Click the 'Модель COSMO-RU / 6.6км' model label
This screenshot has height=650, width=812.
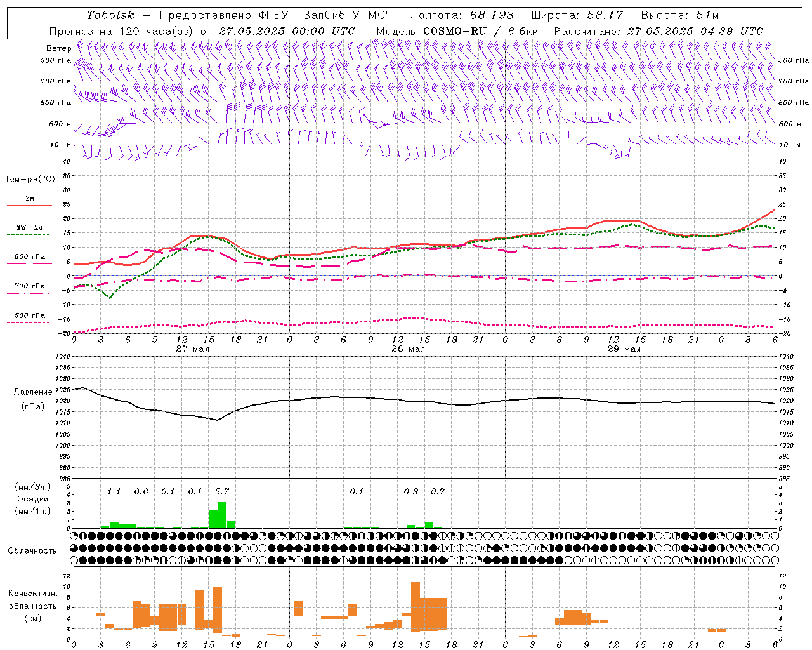457,31
